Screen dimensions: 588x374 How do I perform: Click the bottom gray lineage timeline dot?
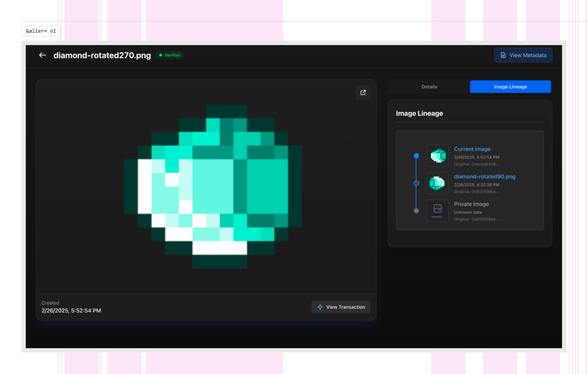click(x=416, y=211)
